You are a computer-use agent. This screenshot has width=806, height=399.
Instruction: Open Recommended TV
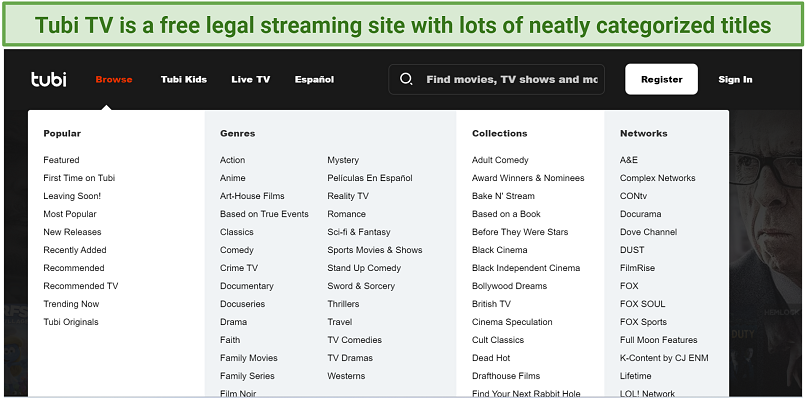click(x=81, y=286)
